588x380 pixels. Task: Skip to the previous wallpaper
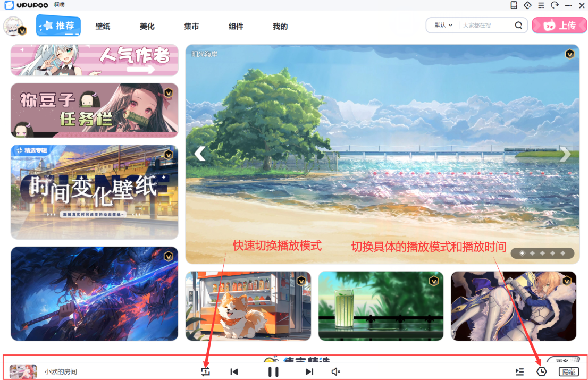pos(234,371)
